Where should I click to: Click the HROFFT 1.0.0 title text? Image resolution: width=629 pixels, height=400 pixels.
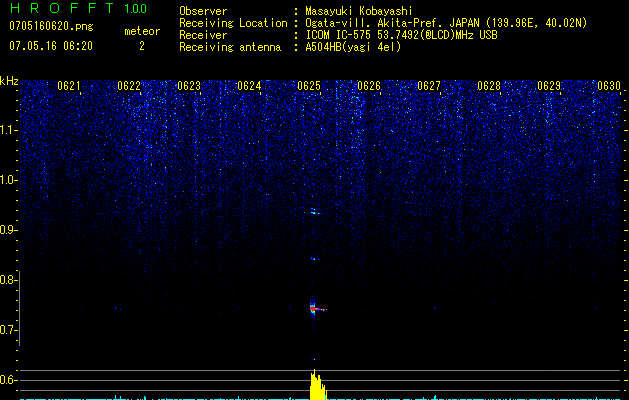[x=78, y=8]
